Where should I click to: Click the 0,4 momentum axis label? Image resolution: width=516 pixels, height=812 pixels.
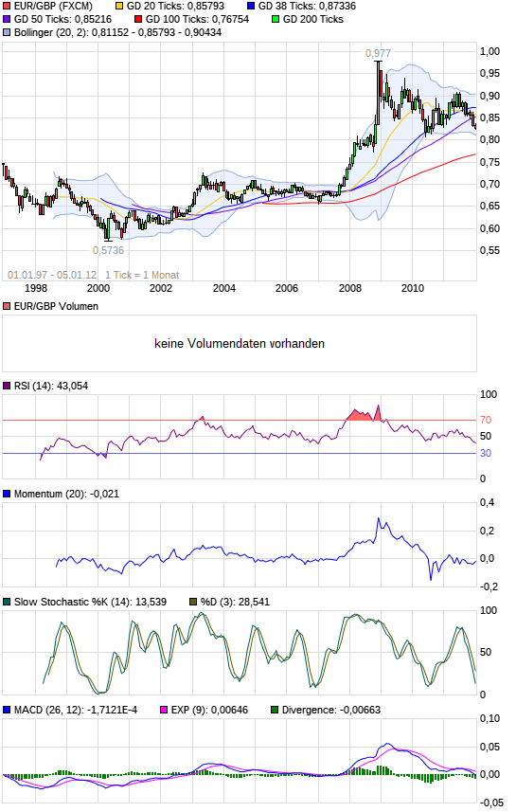point(487,502)
